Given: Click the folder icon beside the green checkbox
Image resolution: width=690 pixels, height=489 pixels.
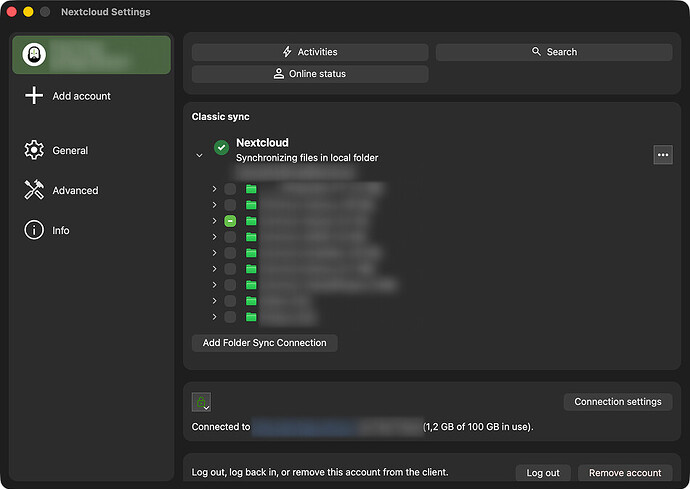Looking at the screenshot, I should 251,221.
